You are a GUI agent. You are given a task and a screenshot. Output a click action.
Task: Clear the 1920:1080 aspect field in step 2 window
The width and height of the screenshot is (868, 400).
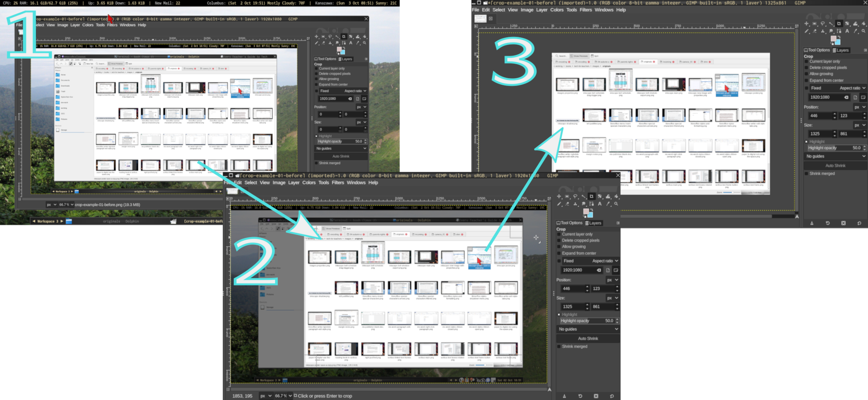[x=599, y=270]
